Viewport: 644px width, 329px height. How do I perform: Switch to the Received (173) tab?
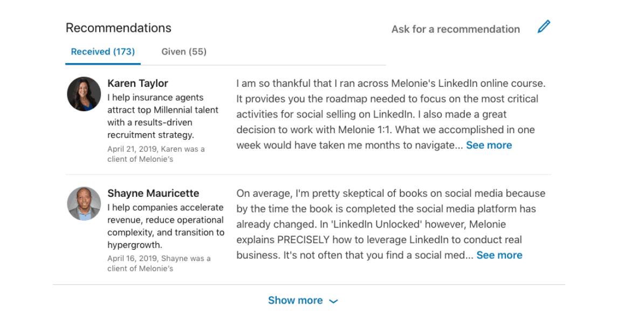(102, 52)
